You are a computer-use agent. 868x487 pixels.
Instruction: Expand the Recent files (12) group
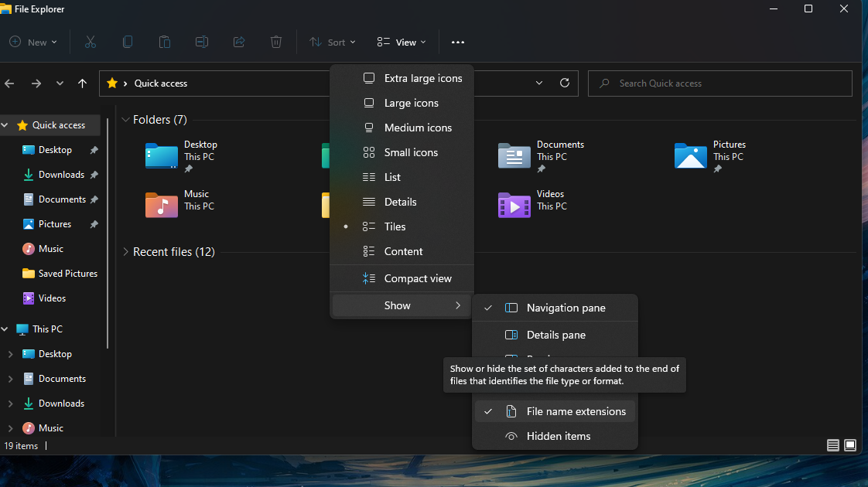[x=125, y=252]
